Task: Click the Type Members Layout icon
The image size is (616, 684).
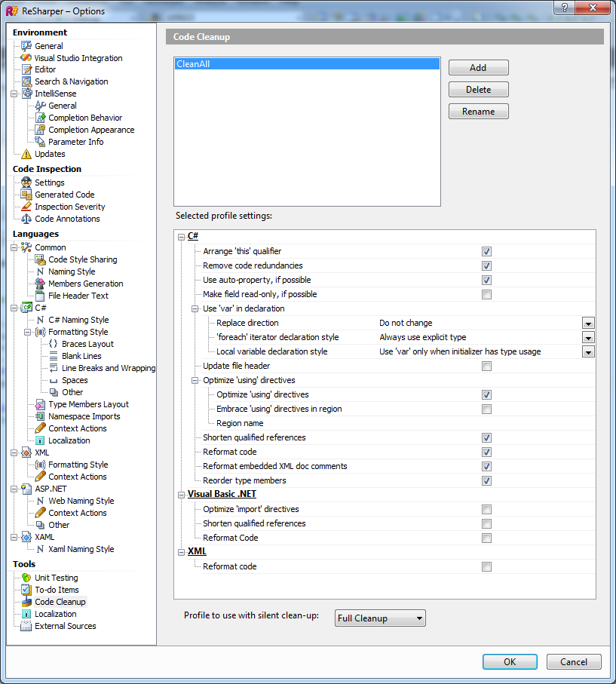Action: pyautogui.click(x=40, y=404)
